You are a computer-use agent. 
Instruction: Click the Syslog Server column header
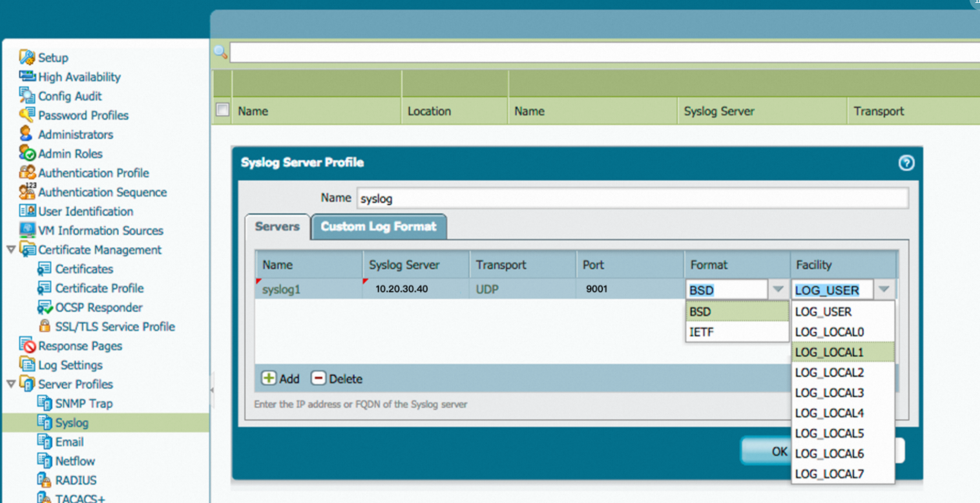pos(762,111)
